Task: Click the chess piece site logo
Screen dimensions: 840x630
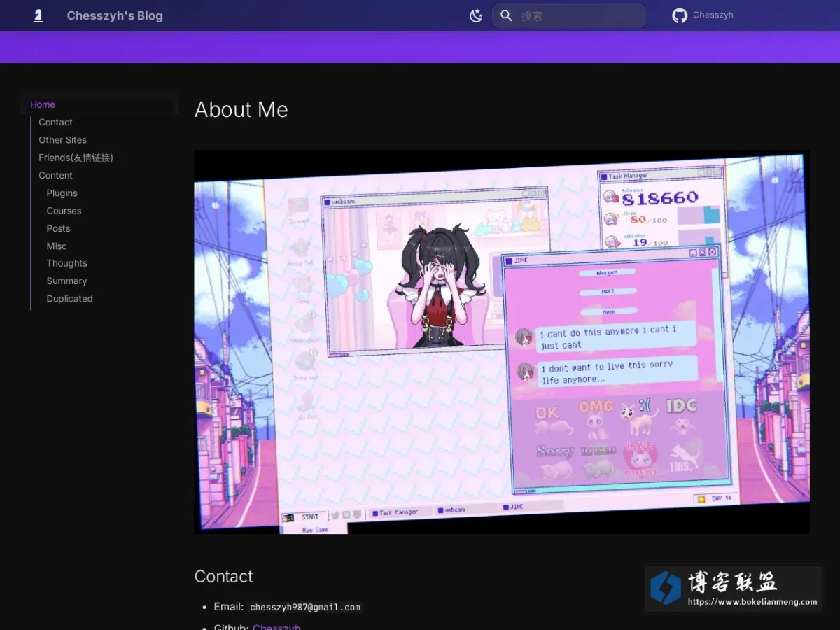Action: click(x=38, y=15)
